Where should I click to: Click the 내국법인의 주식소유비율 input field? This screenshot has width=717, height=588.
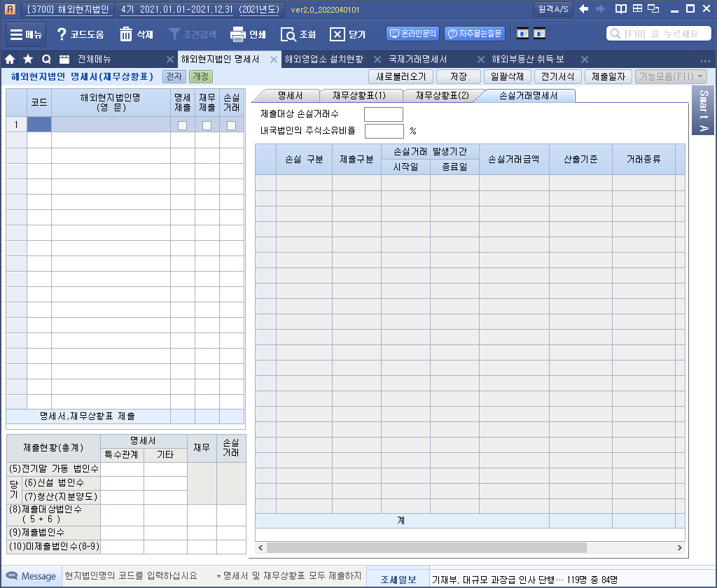pos(384,131)
